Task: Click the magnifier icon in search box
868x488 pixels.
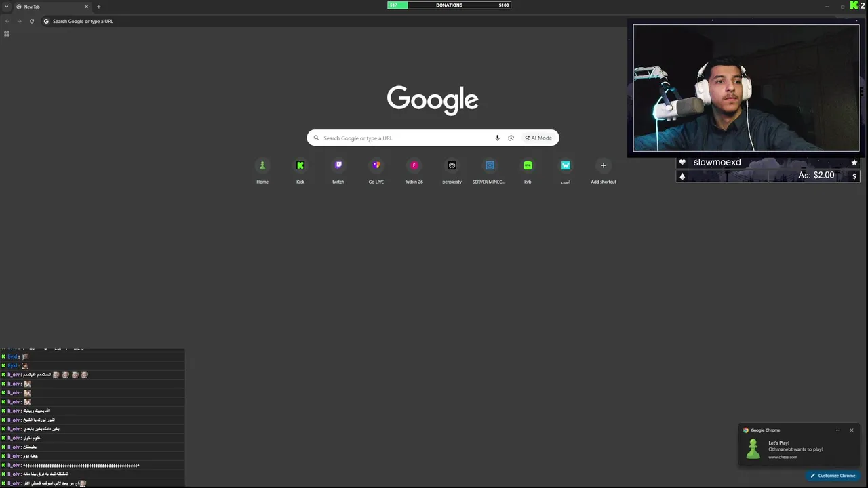Action: pos(316,138)
